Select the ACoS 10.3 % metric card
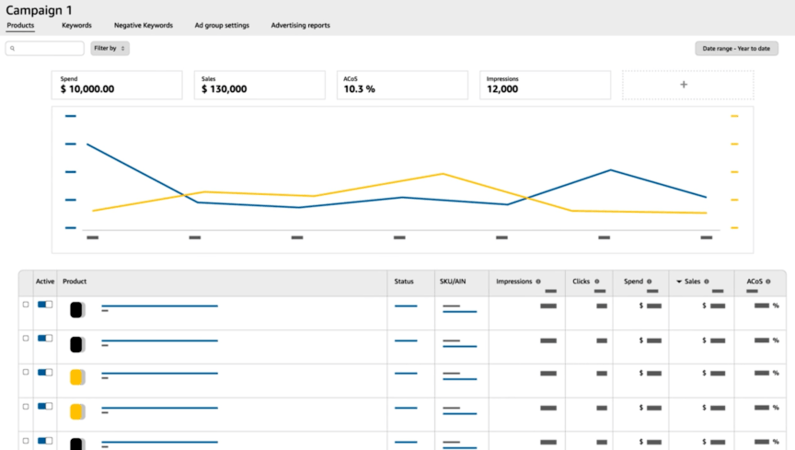This screenshot has width=795, height=450. [402, 85]
